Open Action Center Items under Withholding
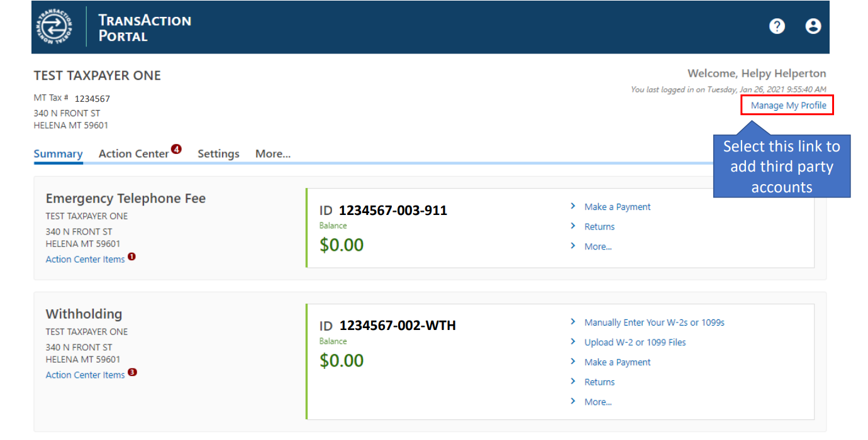 [85, 375]
